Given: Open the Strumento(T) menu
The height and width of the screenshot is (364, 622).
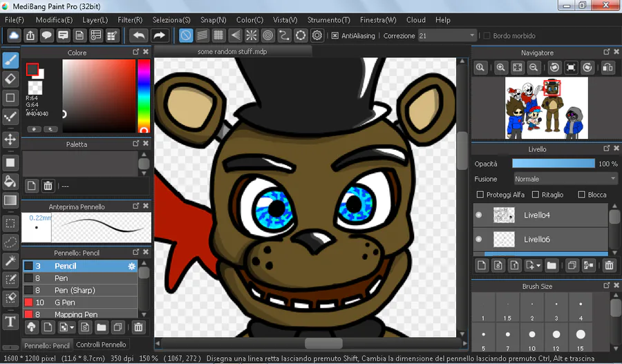Looking at the screenshot, I should click(329, 20).
